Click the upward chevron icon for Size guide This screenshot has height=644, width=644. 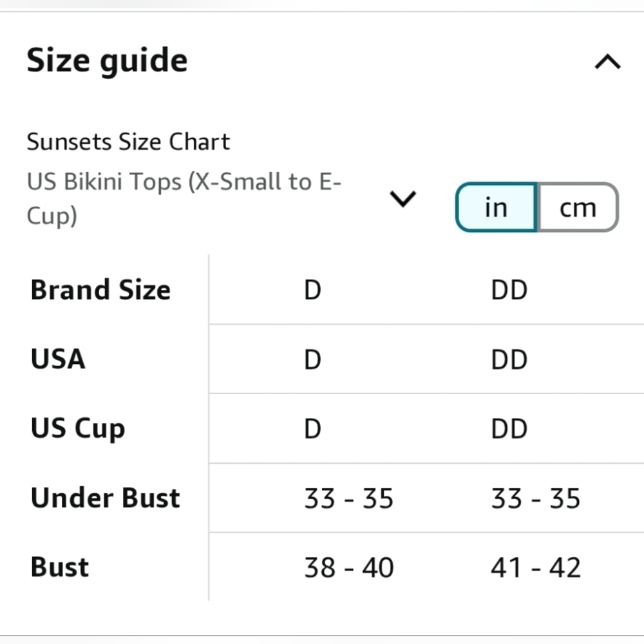tap(605, 61)
